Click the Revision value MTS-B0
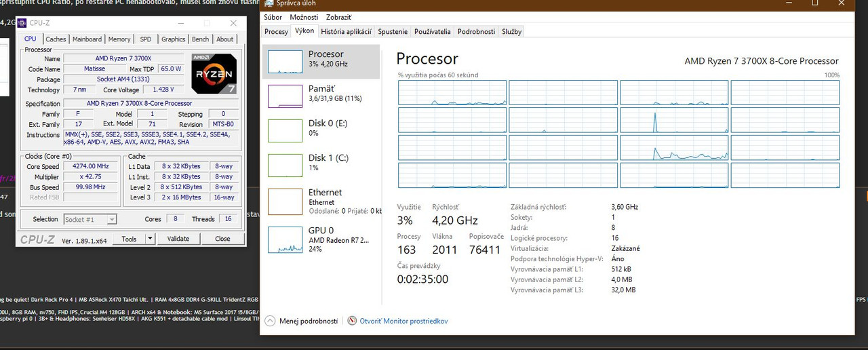Screen dimensions: 868x350 [x=222, y=124]
